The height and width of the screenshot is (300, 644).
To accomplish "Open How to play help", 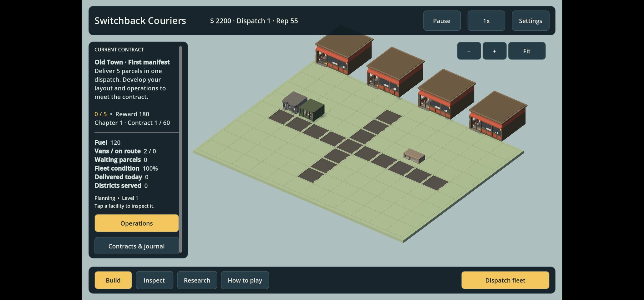I will (245, 280).
